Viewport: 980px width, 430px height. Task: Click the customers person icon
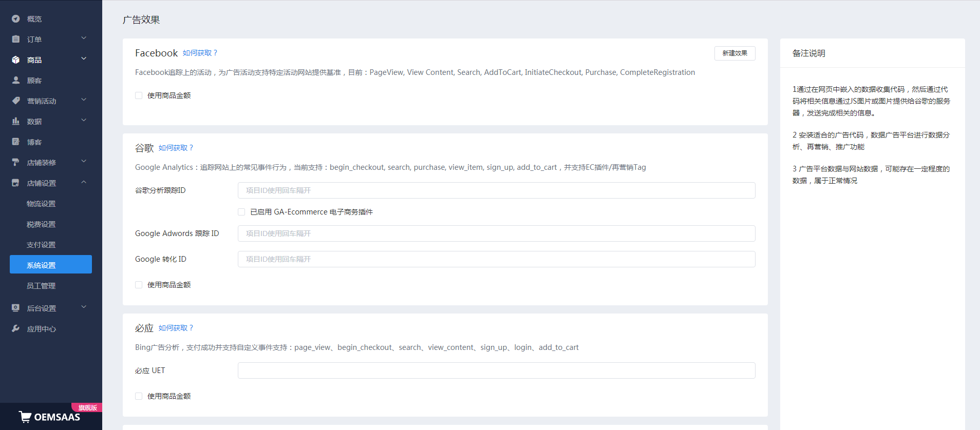click(16, 81)
